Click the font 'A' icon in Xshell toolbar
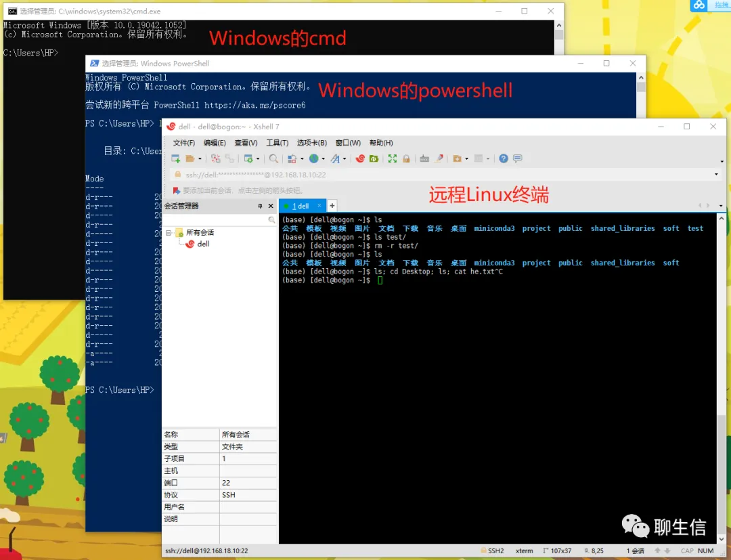The image size is (731, 560). (x=335, y=158)
